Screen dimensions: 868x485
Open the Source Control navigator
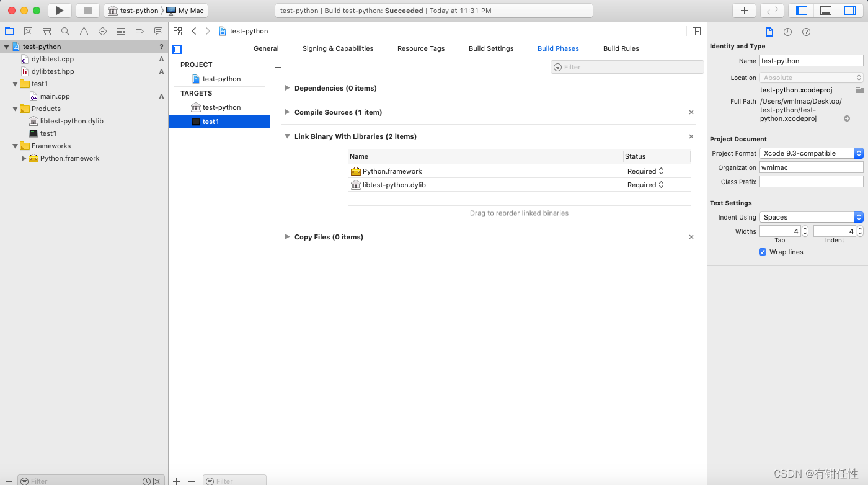(x=28, y=31)
